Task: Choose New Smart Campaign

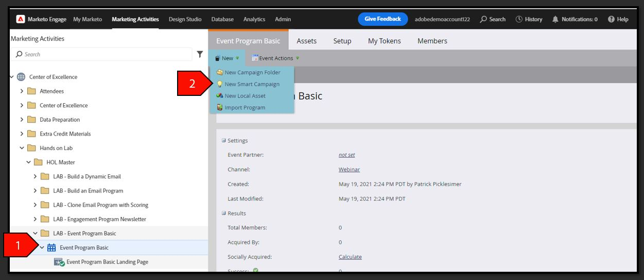Action: (x=252, y=84)
